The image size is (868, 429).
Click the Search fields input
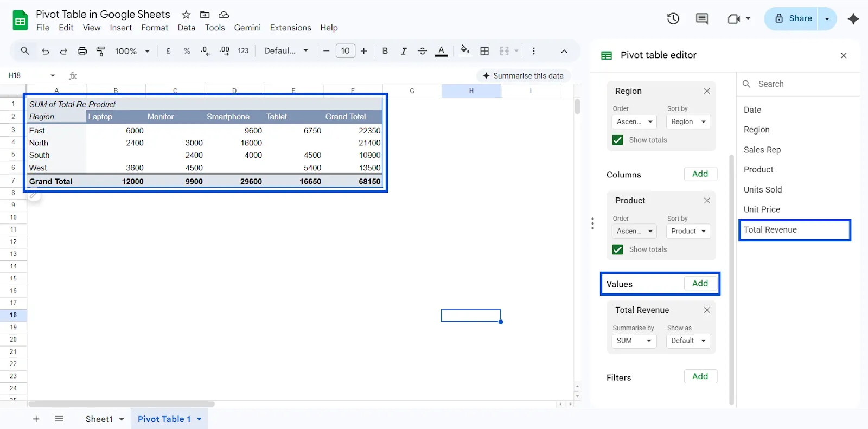pos(799,84)
